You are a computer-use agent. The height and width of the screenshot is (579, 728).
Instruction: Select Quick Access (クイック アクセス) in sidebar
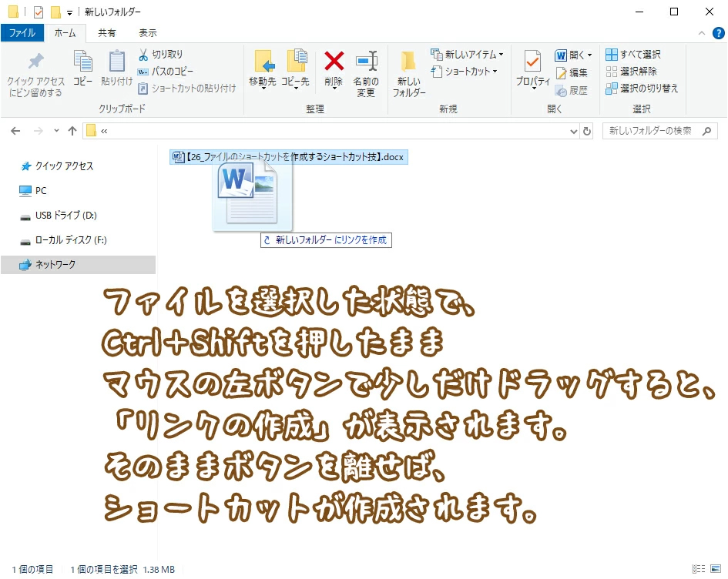(57, 166)
